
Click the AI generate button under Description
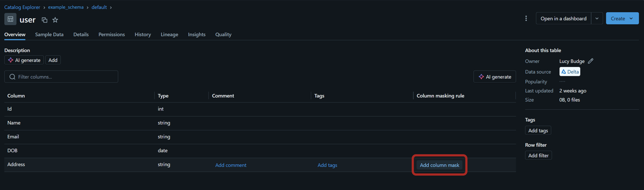[x=24, y=60]
